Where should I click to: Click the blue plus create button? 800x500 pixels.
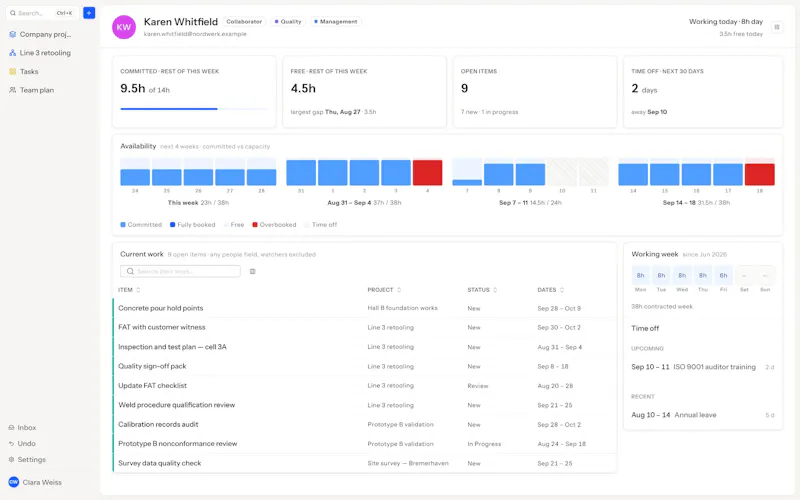[89, 13]
